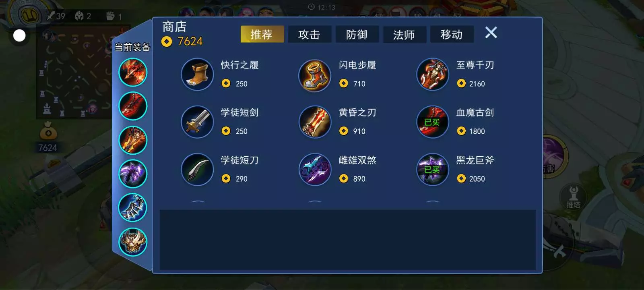Select the 黄昏之刃 blade icon
Viewport: 644px width, 290px height.
coord(315,122)
